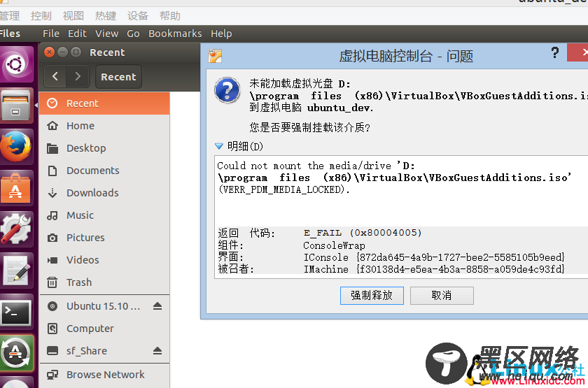Click the Recent path bar button
588x388 pixels.
click(x=118, y=76)
